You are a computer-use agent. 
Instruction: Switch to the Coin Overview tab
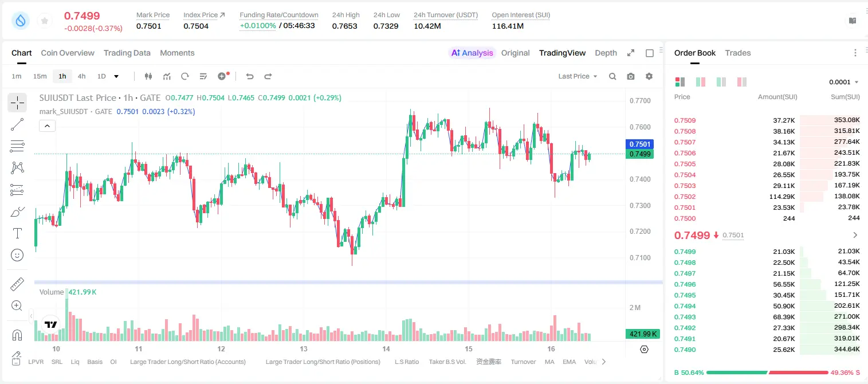coord(68,53)
